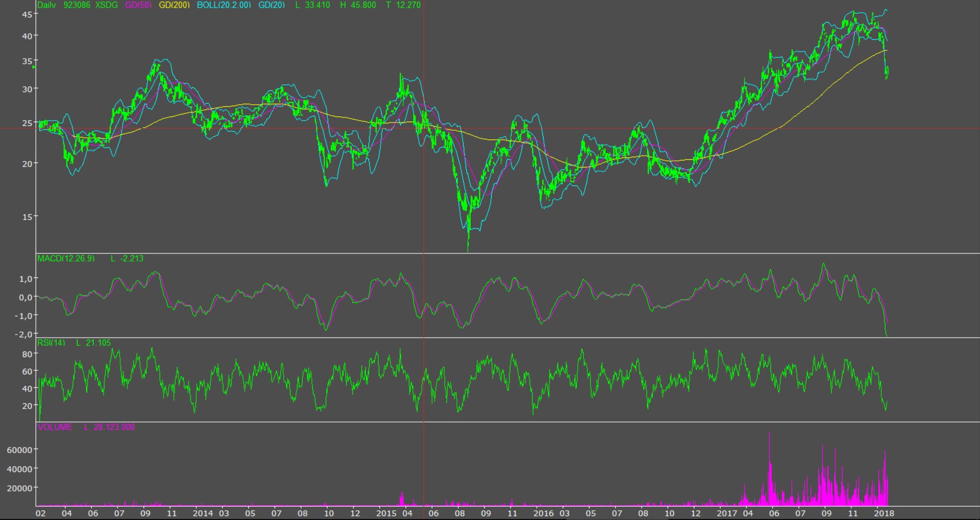Click the small green arrow price marker on the Y axis

coord(34,67)
